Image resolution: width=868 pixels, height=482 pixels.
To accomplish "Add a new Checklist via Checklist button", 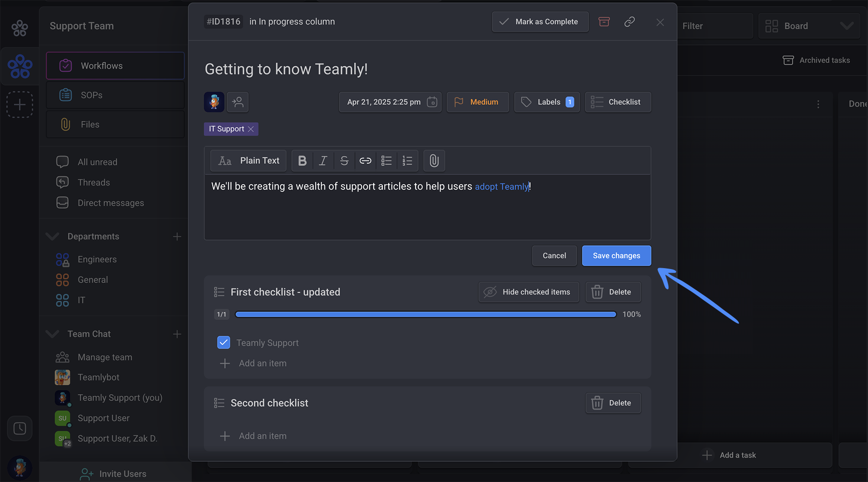I will [618, 102].
